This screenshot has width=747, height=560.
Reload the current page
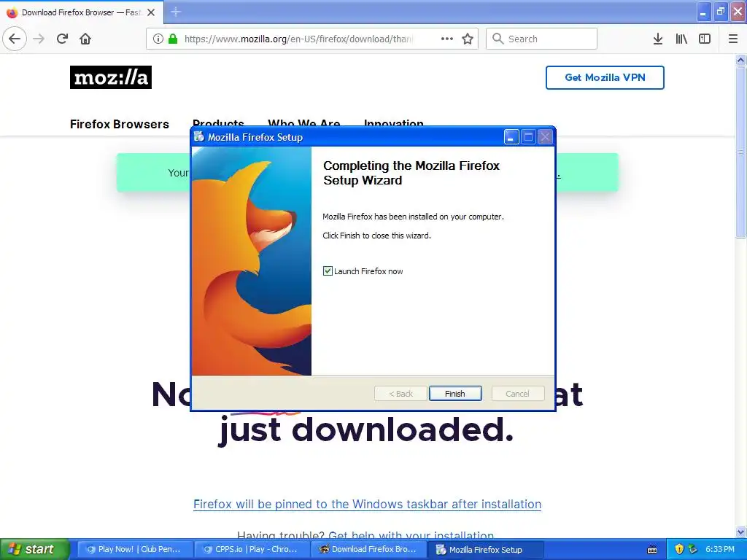point(62,39)
